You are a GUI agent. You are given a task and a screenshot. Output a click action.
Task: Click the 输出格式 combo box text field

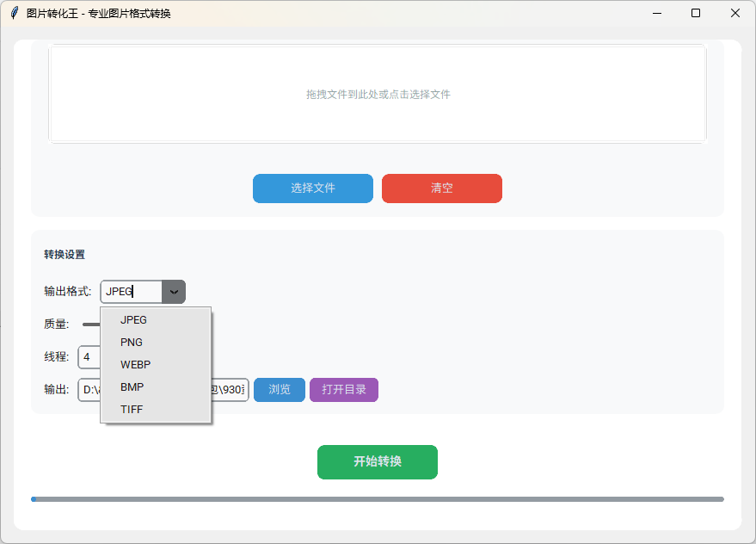(x=131, y=292)
